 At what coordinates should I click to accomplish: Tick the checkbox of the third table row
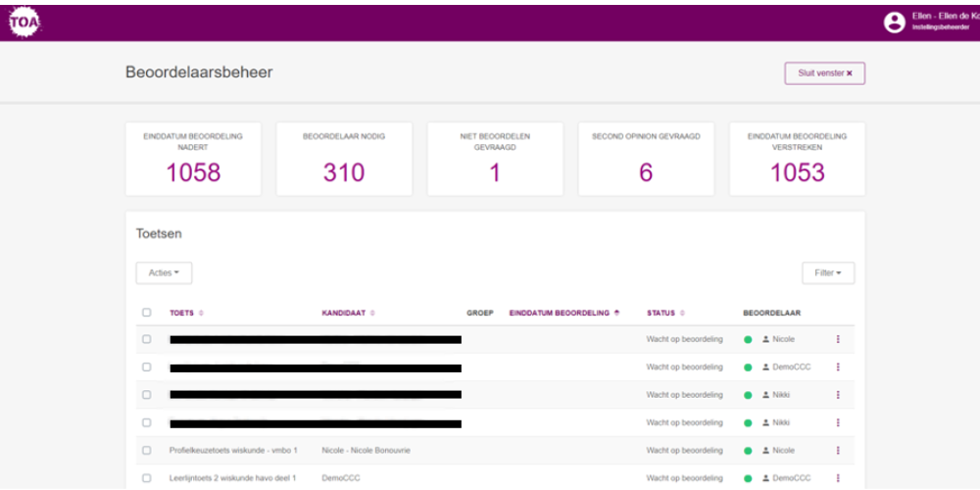click(x=146, y=394)
